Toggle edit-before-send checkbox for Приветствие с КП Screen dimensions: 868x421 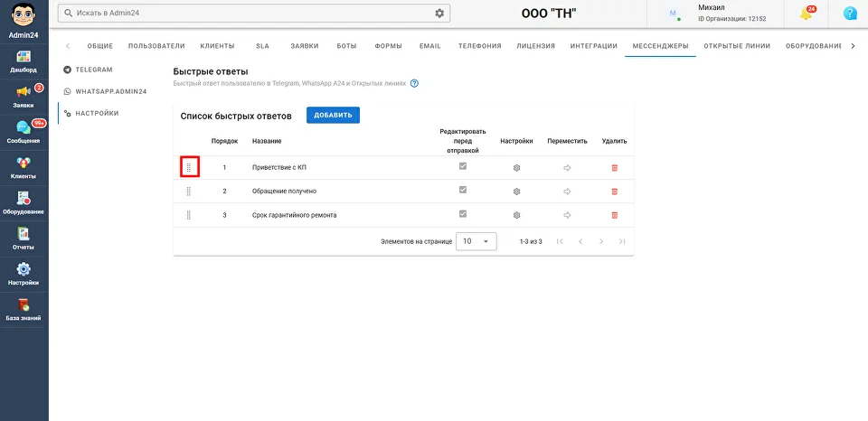(x=463, y=167)
